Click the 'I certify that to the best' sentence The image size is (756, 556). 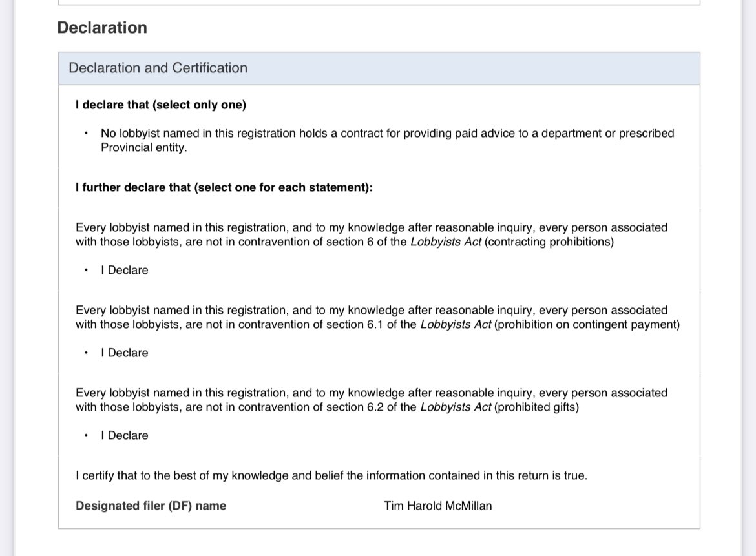[x=331, y=475]
